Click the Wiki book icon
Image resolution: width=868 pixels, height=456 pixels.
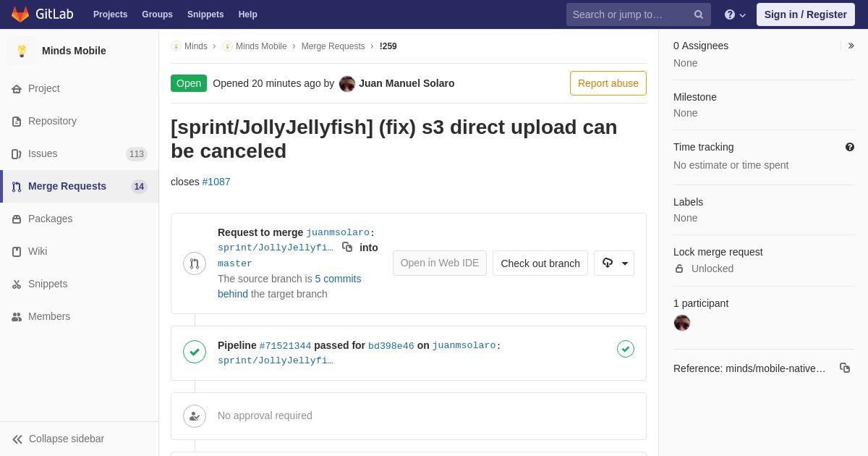tap(17, 252)
